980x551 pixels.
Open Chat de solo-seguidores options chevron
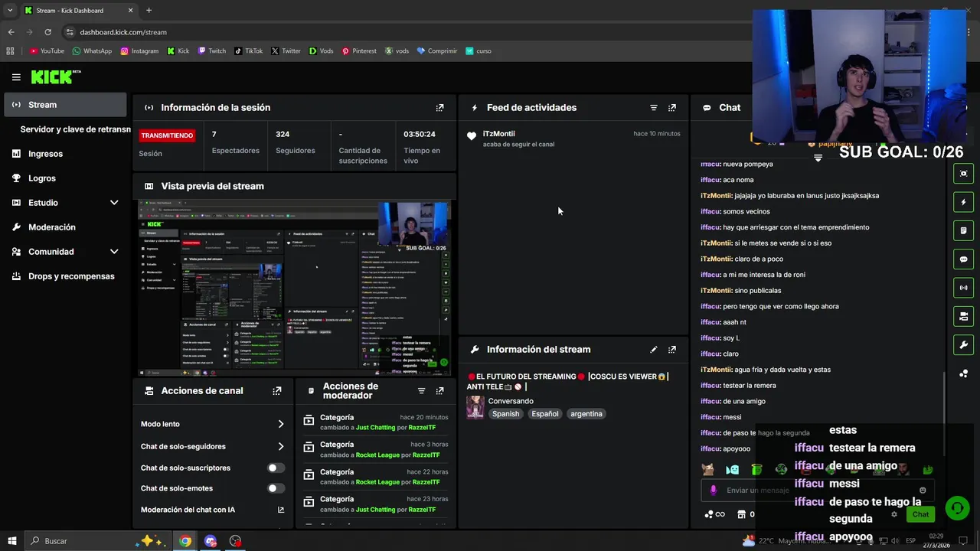pyautogui.click(x=281, y=446)
